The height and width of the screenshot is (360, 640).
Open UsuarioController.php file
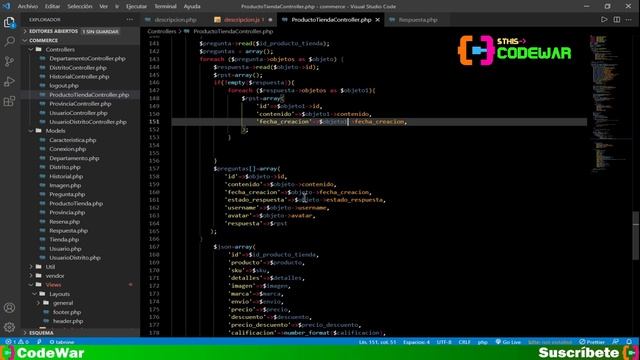point(78,113)
